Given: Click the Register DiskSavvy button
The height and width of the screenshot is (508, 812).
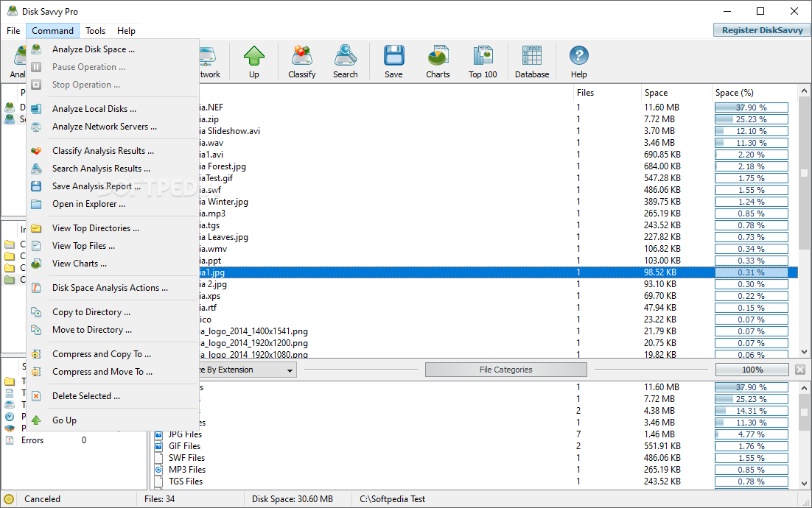Looking at the screenshot, I should point(762,30).
